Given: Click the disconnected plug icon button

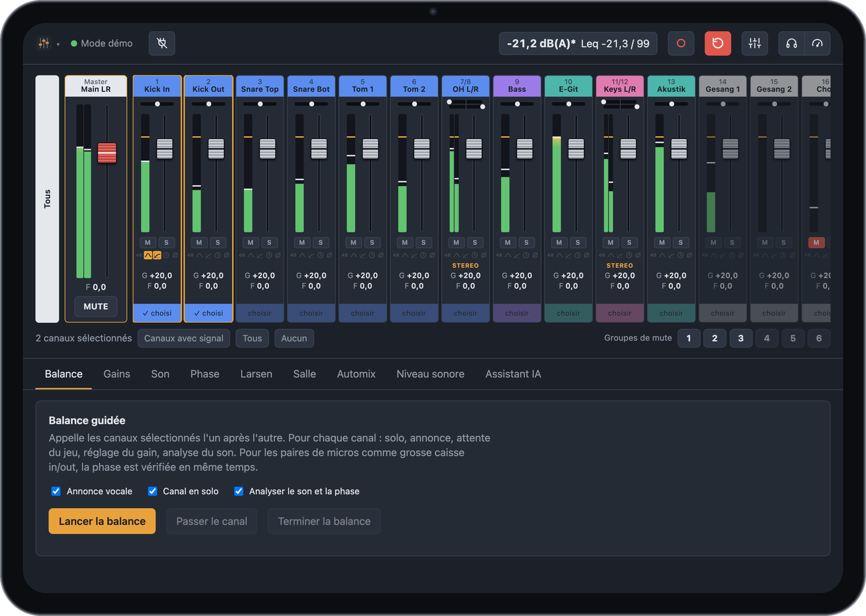Looking at the screenshot, I should pyautogui.click(x=162, y=43).
